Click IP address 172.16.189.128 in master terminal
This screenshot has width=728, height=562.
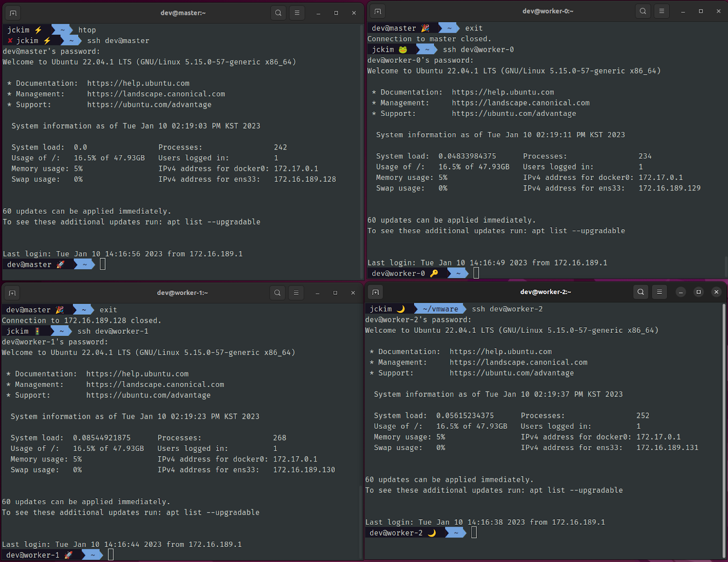[x=305, y=179]
